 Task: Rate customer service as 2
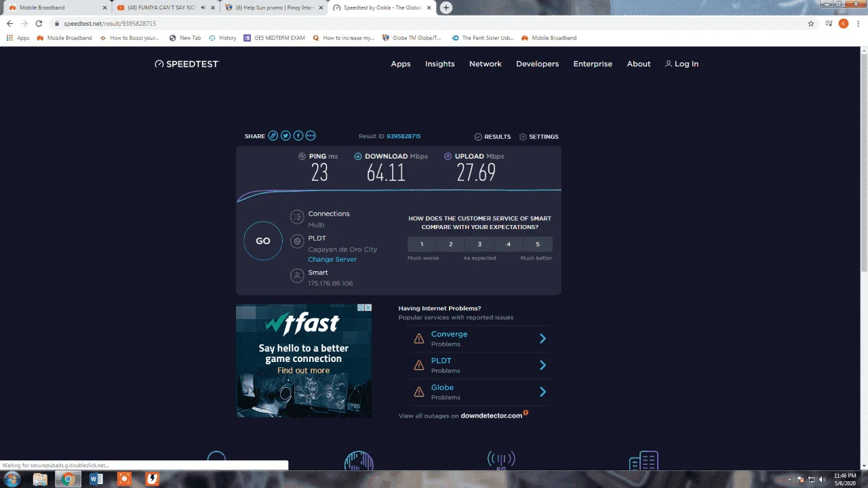point(451,244)
